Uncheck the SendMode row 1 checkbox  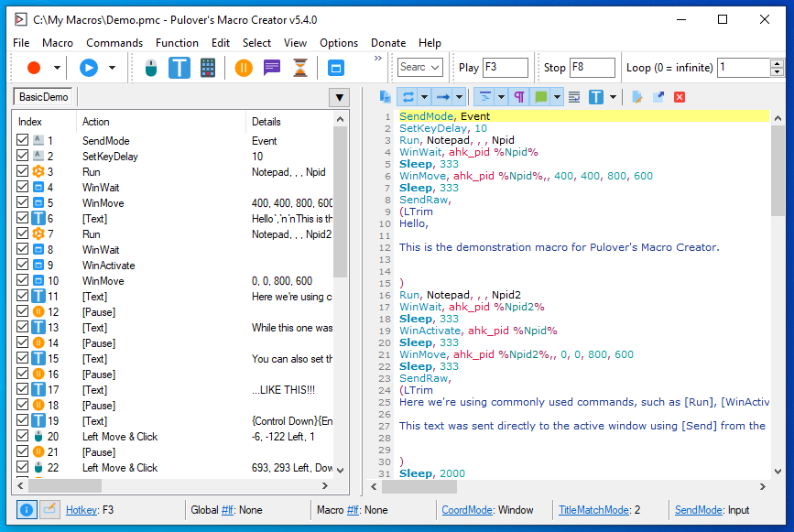click(22, 140)
